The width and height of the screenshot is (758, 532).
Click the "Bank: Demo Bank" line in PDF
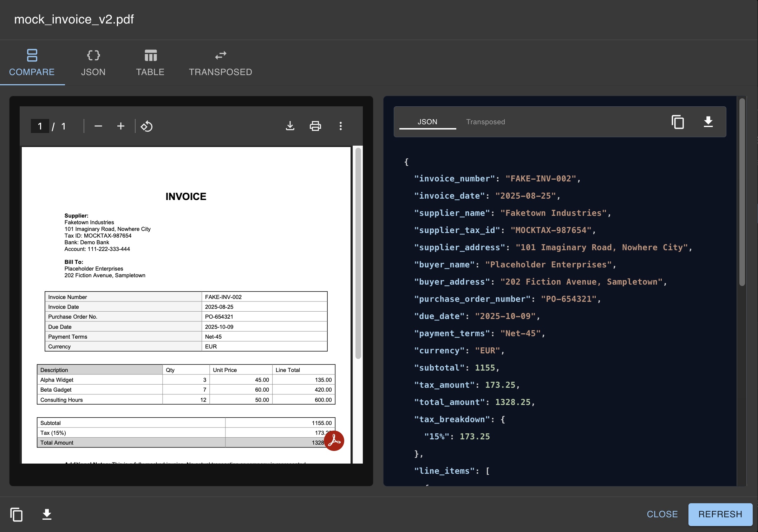[87, 242]
